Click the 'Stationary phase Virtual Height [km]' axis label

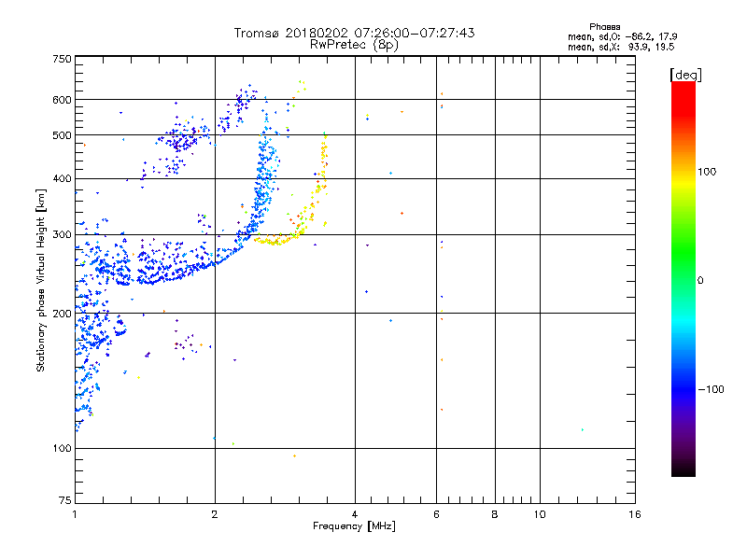coord(41,280)
